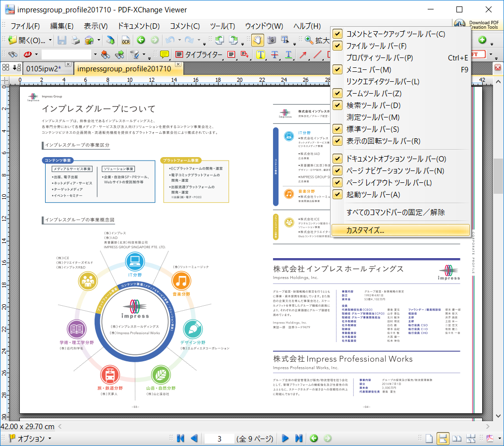Open the 表示(V) menu
Viewport: 504px width, 446px height.
click(96, 26)
